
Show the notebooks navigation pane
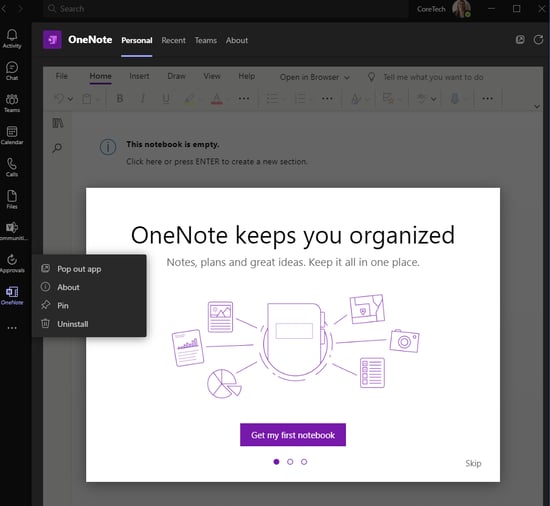(x=58, y=123)
